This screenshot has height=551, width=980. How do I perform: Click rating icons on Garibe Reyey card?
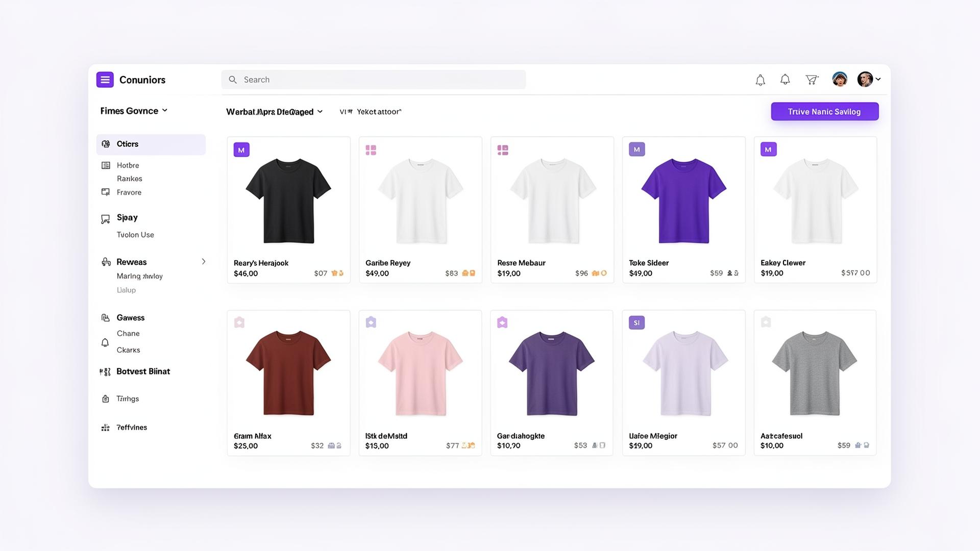(x=469, y=273)
